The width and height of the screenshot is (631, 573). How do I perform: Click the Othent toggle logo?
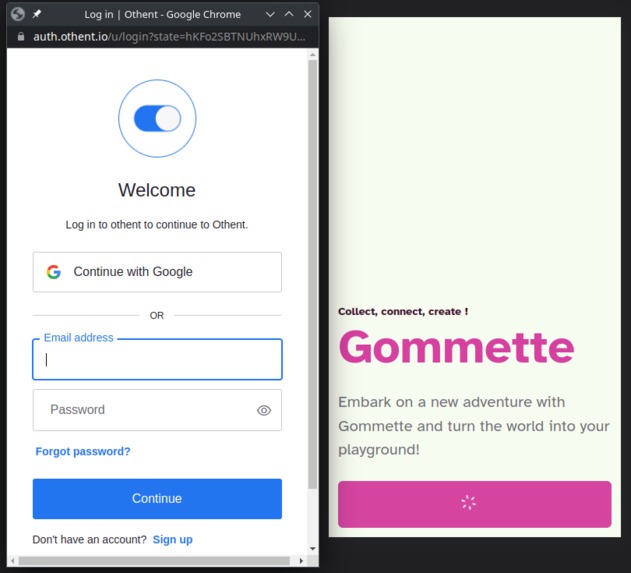click(157, 118)
